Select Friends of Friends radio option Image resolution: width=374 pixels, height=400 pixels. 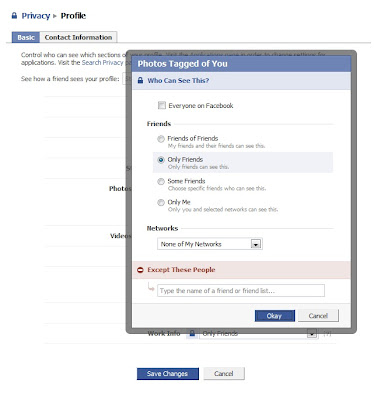(x=161, y=139)
